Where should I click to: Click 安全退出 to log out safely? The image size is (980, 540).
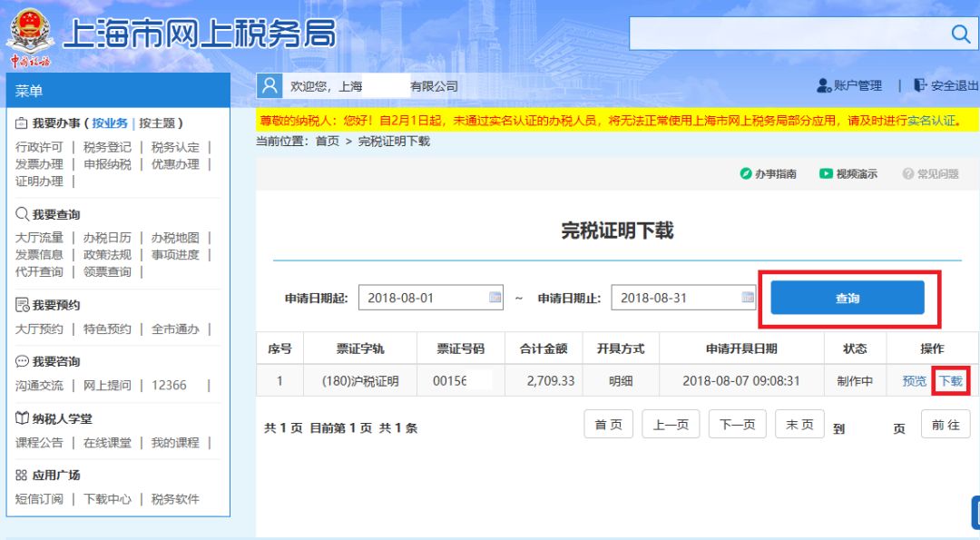click(946, 85)
